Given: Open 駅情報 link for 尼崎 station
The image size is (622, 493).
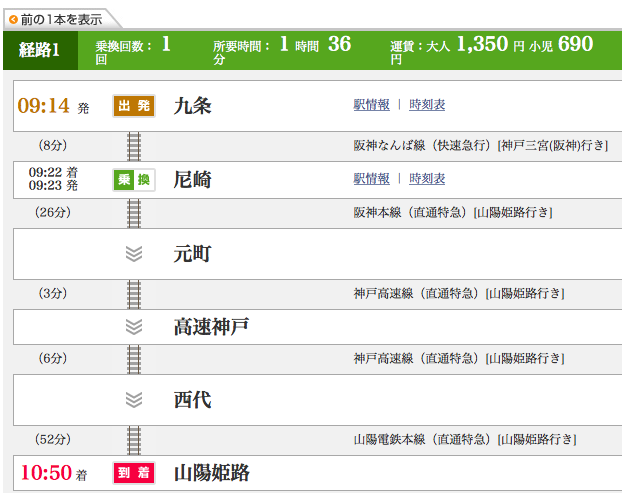Looking at the screenshot, I should click(x=371, y=178).
